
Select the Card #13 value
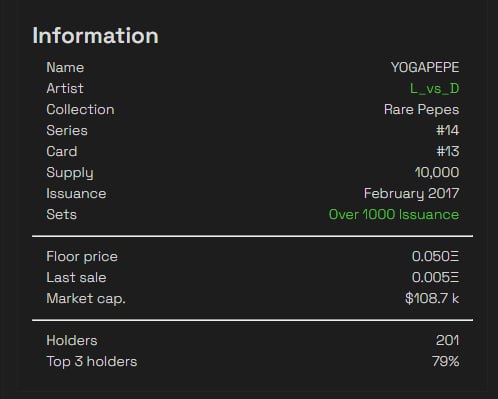point(447,151)
